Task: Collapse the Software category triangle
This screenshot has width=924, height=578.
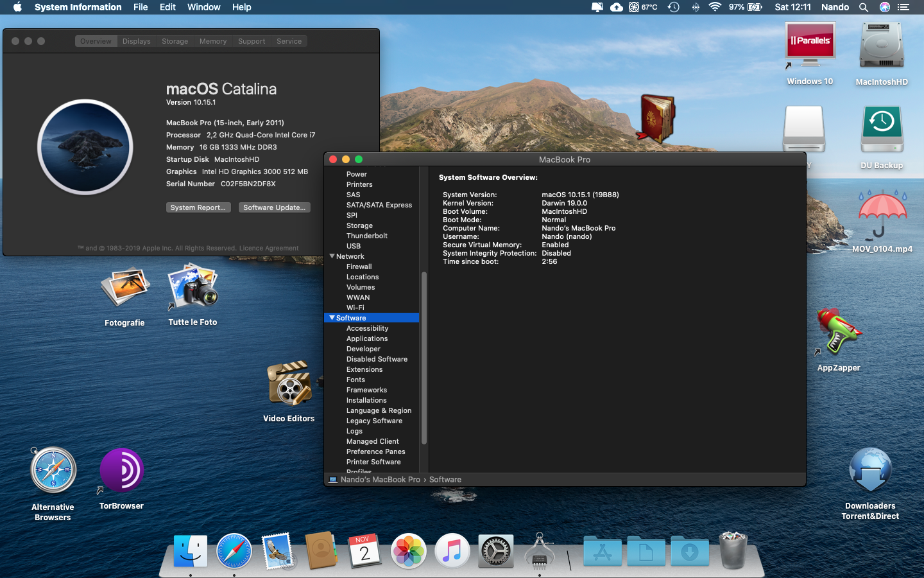Action: [x=332, y=318]
